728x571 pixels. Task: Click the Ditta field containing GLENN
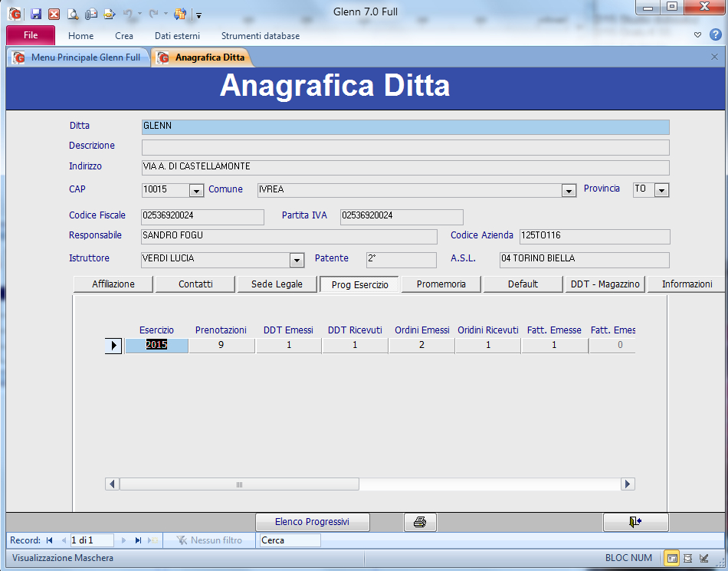click(x=405, y=126)
